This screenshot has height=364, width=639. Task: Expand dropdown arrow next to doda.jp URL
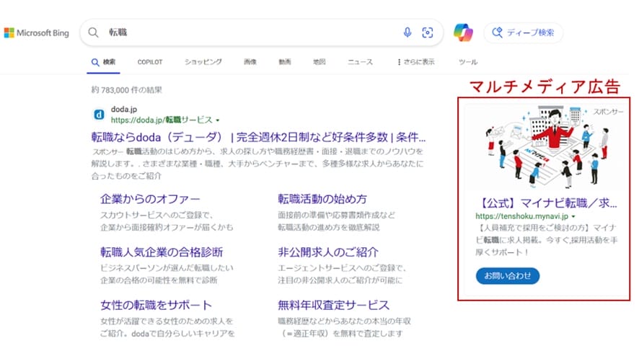218,120
